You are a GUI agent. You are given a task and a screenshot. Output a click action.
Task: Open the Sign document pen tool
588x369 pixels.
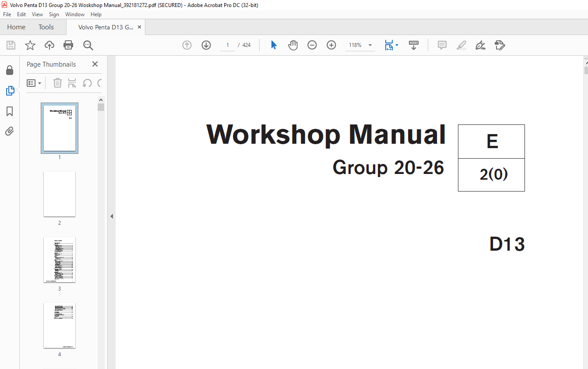(x=480, y=45)
